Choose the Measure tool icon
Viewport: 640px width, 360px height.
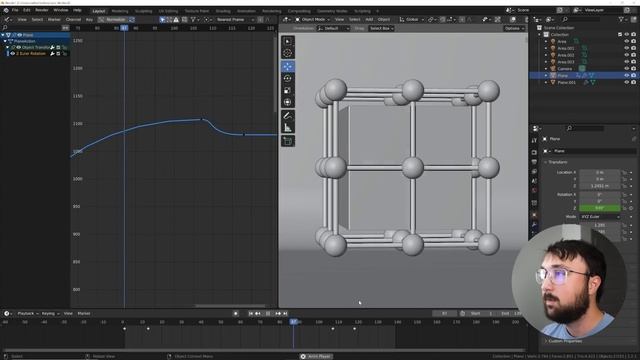[288, 128]
